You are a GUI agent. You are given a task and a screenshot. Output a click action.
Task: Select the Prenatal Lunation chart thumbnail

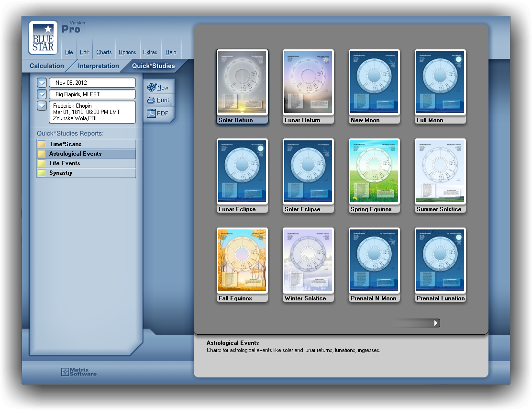441,260
